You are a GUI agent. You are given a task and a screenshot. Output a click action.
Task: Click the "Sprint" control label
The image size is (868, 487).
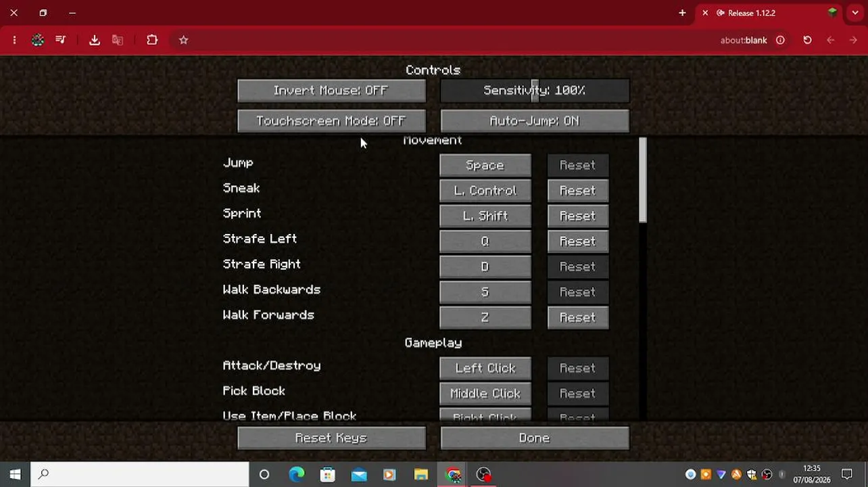coord(242,214)
